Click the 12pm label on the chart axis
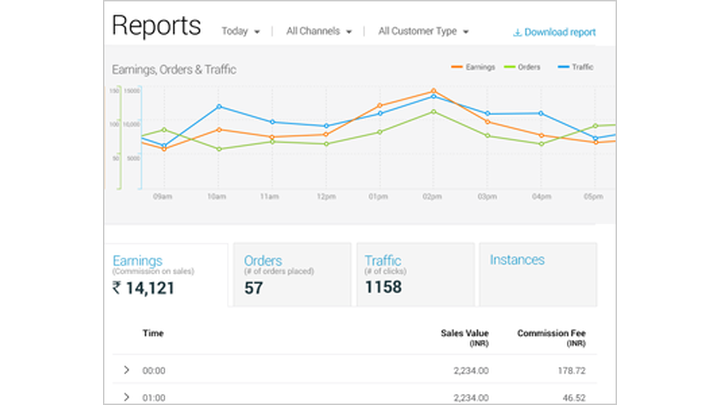The width and height of the screenshot is (720, 405). click(326, 197)
